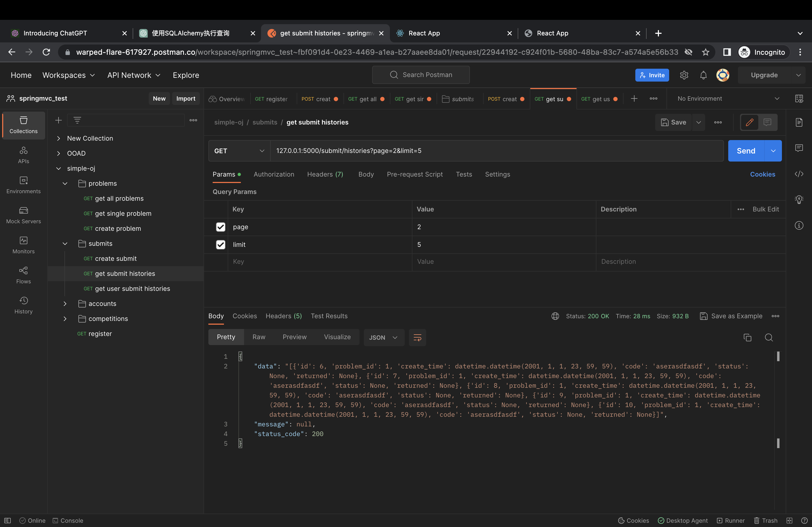812x527 pixels.
Task: Switch to the Pre-request Script tab
Action: coord(415,174)
